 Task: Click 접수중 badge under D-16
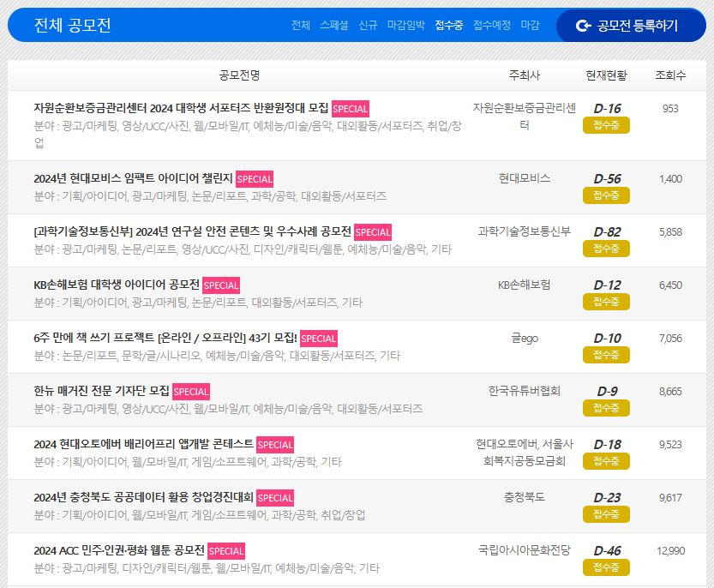pyautogui.click(x=606, y=125)
